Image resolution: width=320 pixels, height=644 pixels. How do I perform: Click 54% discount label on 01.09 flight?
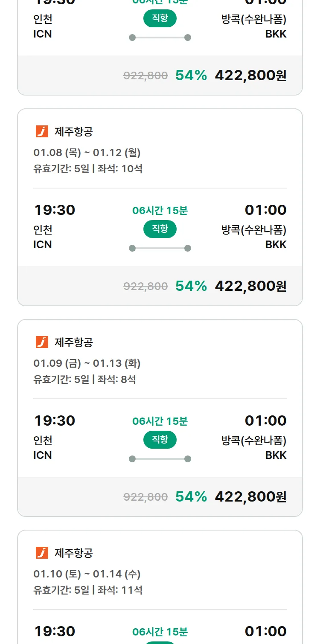(x=191, y=496)
